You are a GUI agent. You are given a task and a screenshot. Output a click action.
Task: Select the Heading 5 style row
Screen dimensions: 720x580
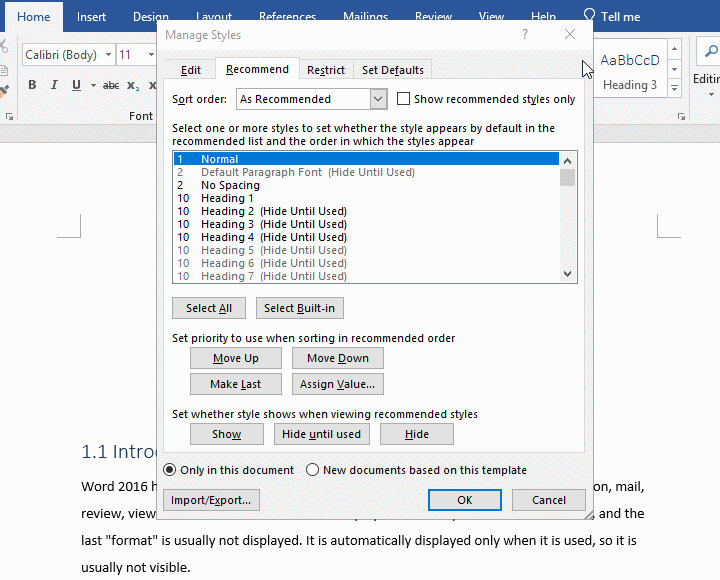(366, 250)
